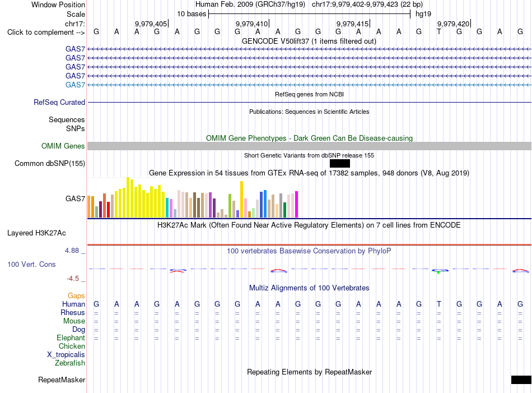Click the 100 Vert. Cons track label
Image resolution: width=532 pixels, height=393 pixels.
31,264
